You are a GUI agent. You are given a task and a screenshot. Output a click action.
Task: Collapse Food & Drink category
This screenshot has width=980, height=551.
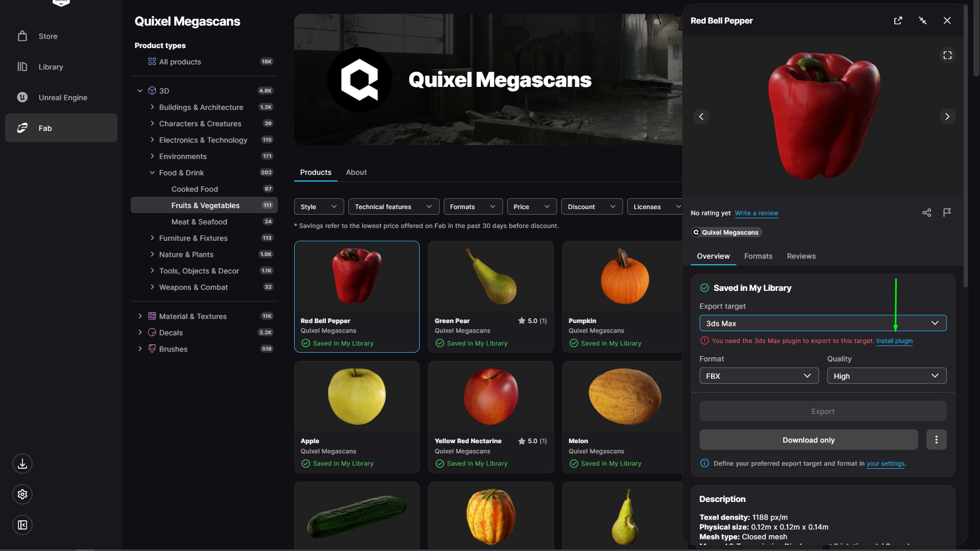point(152,173)
